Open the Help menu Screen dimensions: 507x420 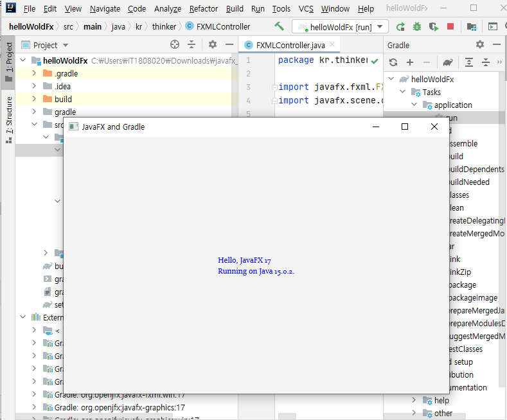366,9
